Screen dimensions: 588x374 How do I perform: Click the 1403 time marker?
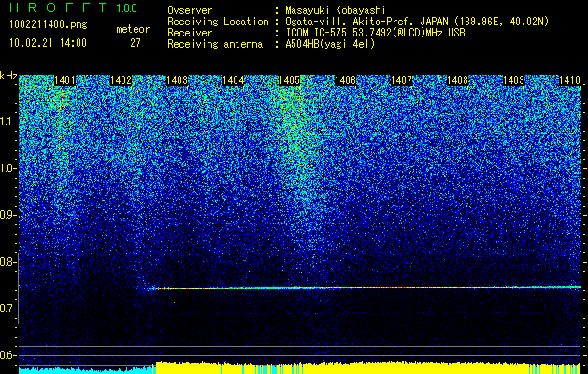[177, 80]
